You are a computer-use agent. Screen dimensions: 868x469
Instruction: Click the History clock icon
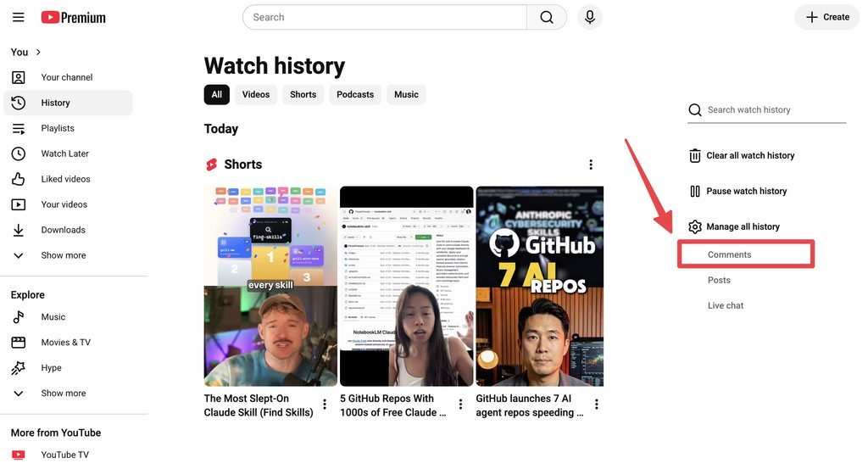19,103
